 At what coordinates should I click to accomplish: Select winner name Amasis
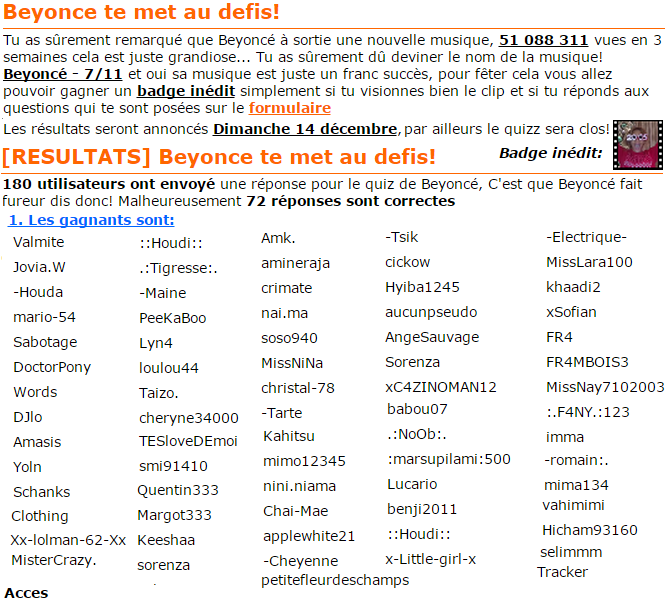[x=37, y=442]
